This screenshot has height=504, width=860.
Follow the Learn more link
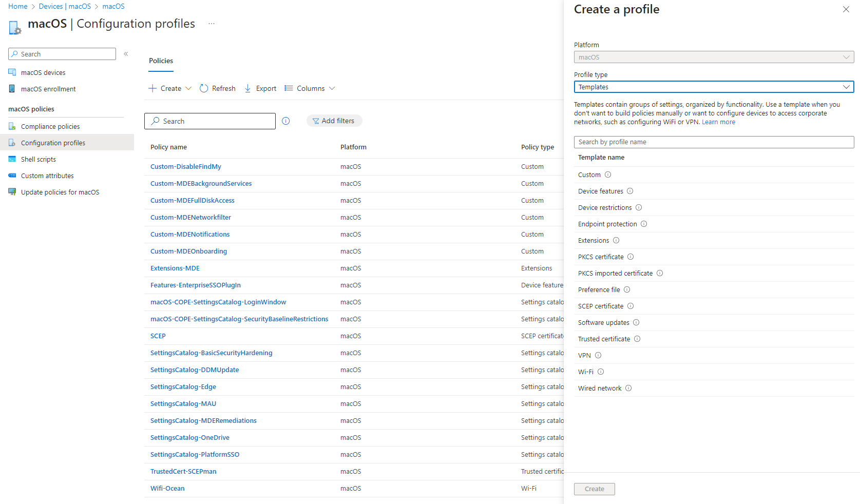tap(718, 122)
